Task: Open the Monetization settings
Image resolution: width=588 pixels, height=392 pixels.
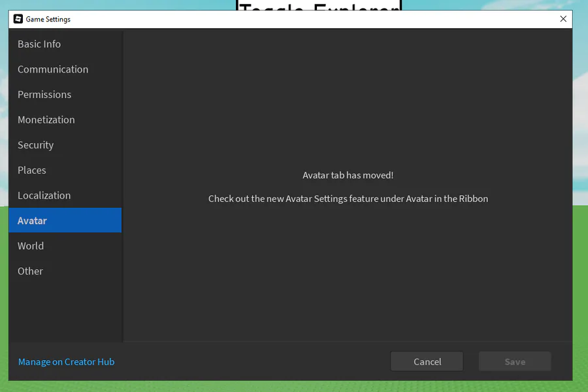Action: coord(65,120)
